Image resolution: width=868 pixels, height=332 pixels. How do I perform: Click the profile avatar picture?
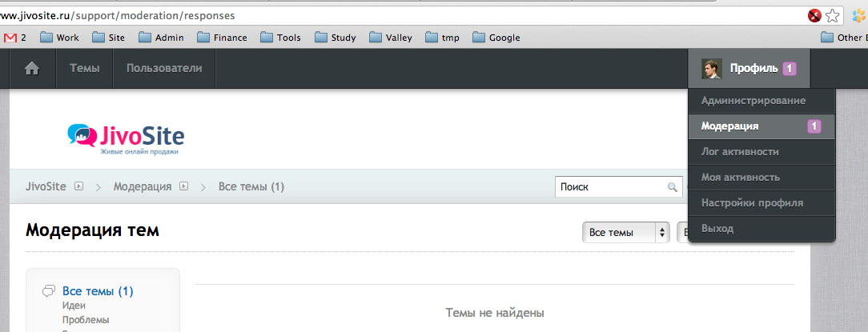tap(712, 69)
